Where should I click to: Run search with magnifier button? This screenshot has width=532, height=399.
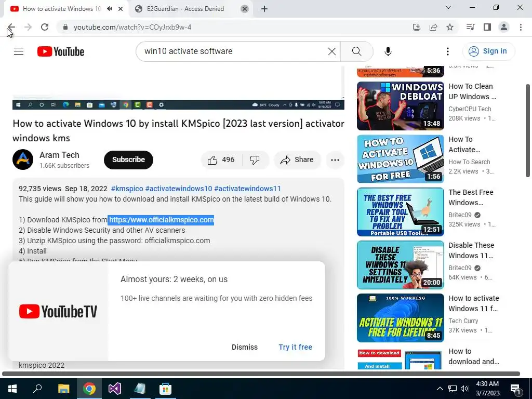(x=356, y=51)
